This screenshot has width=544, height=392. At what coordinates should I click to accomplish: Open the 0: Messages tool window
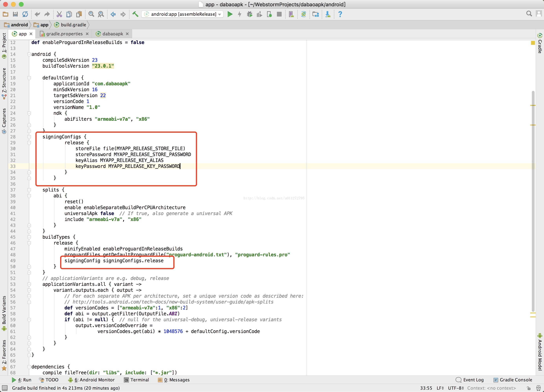pos(173,380)
